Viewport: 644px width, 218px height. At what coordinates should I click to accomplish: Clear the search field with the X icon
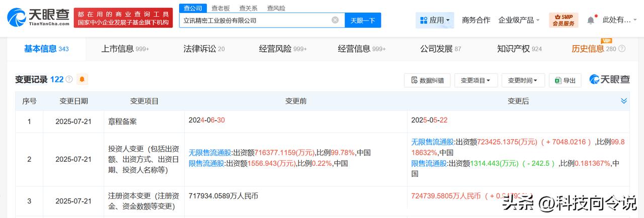pyautogui.click(x=335, y=20)
